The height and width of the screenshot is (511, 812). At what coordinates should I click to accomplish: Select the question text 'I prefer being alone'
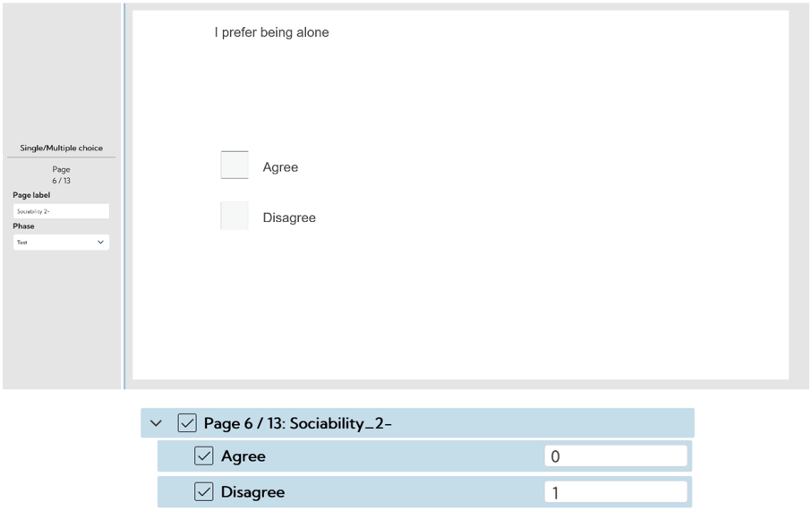tap(271, 32)
